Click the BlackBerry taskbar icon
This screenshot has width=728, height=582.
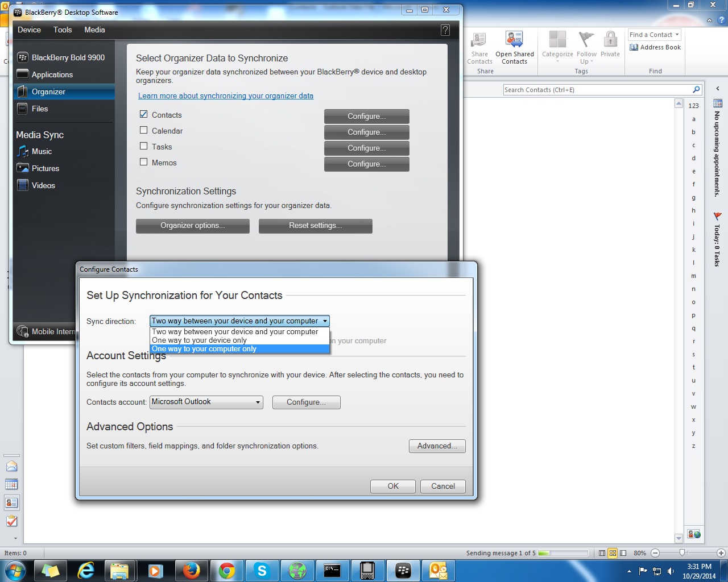pyautogui.click(x=403, y=570)
